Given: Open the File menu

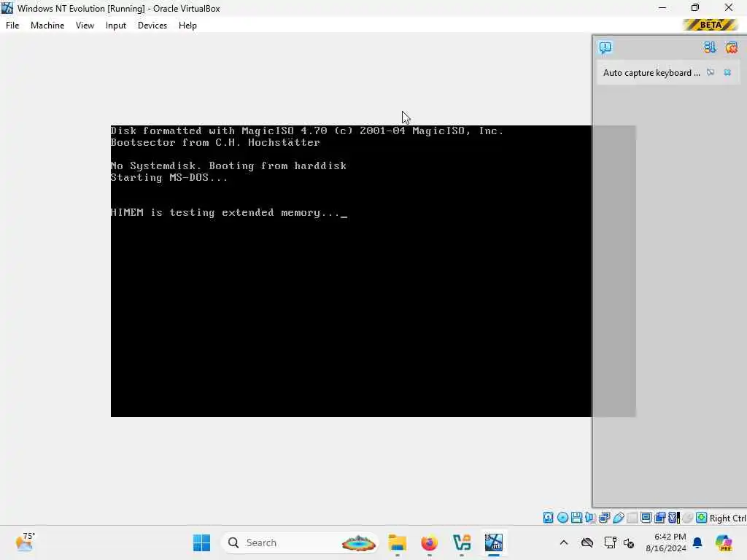Looking at the screenshot, I should [12, 26].
